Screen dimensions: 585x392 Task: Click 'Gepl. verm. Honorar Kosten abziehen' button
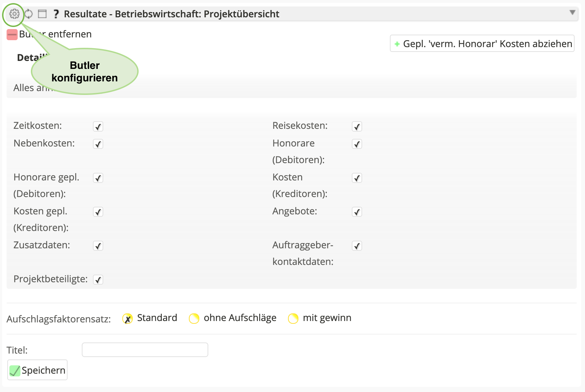pos(482,44)
